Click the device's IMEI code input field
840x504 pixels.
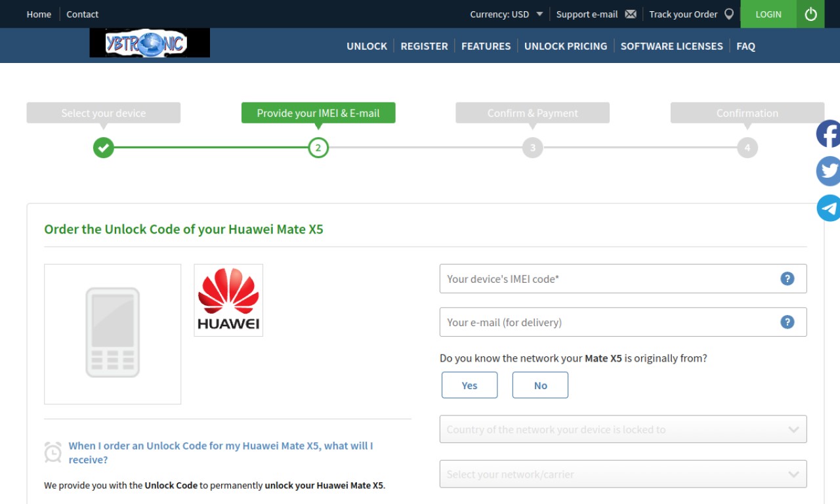click(623, 279)
